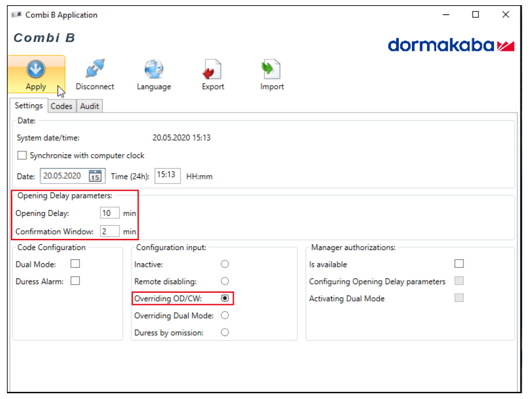Screen dimensions: 532x399
Task: Click the Export file icon
Action: pyautogui.click(x=212, y=70)
